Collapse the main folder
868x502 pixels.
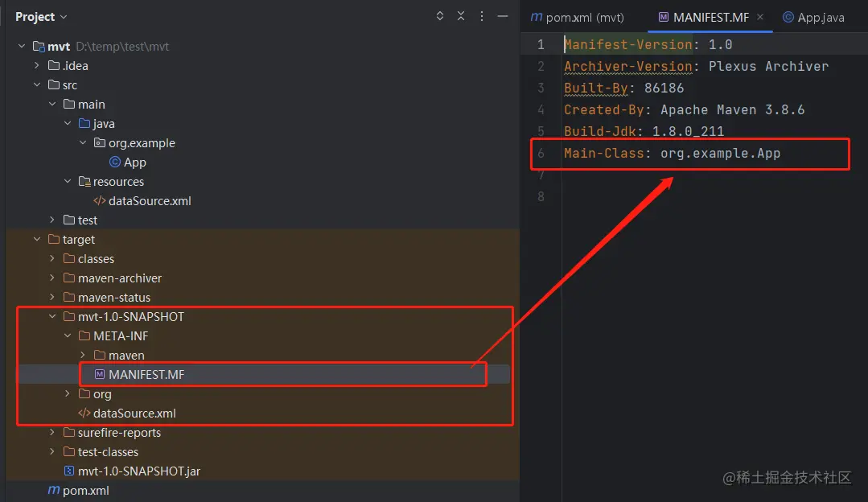point(52,104)
